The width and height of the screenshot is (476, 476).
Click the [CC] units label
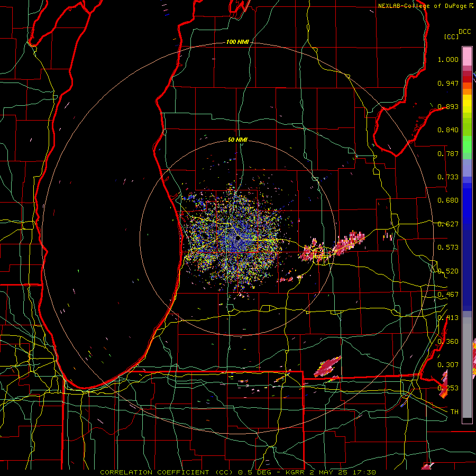click(451, 36)
